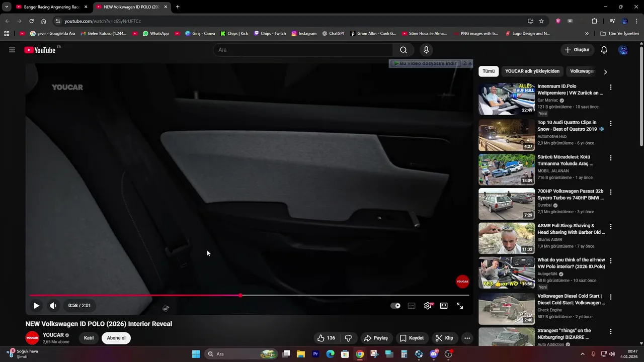Image resolution: width=644 pixels, height=362 pixels.
Task: Select the Tümü filter chip
Action: click(489, 71)
